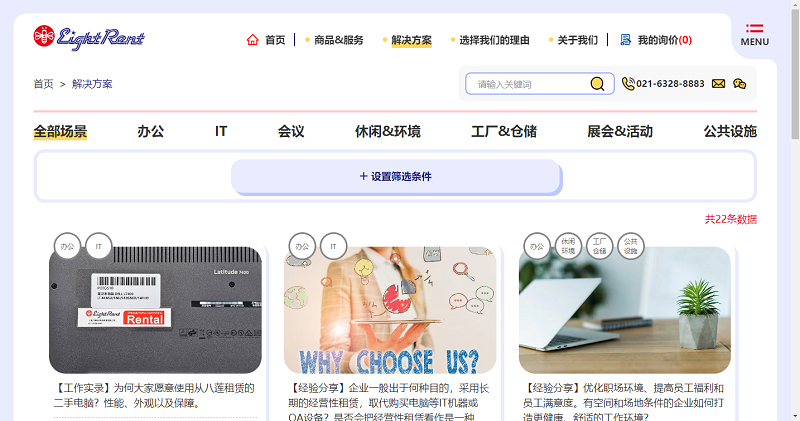Click the magnifier search icon
The image size is (800, 421).
click(x=597, y=84)
